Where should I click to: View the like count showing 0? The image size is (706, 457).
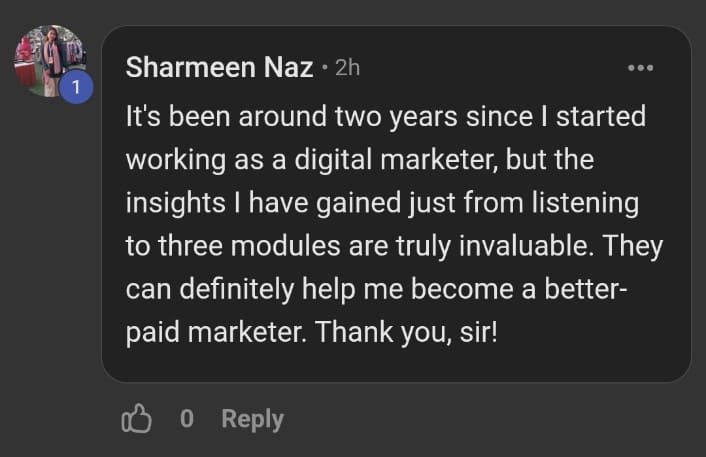(187, 419)
